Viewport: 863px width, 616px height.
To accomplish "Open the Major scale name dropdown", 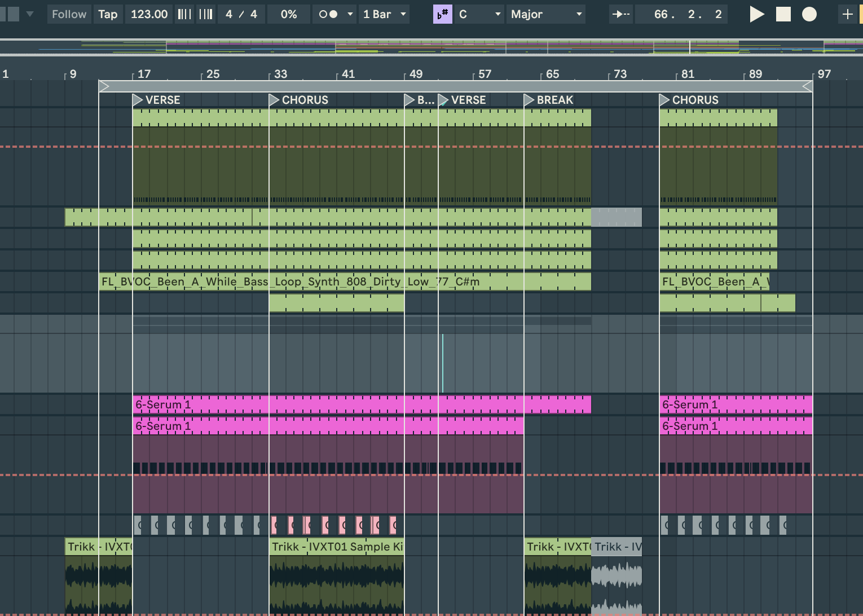I will tap(546, 14).
